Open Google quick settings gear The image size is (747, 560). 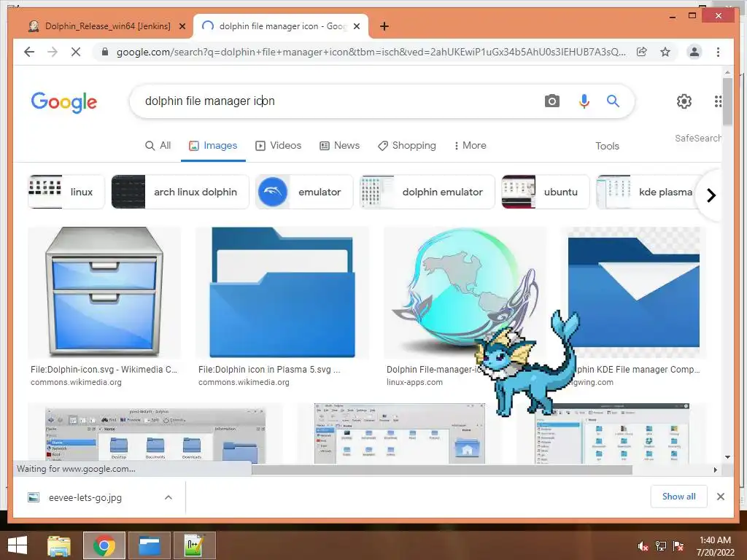point(684,101)
